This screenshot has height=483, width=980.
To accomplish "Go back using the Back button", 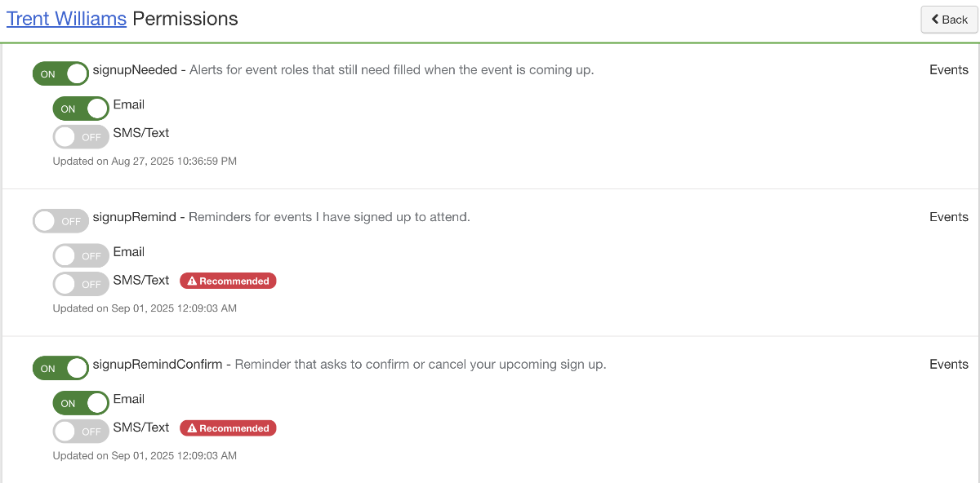I will tap(949, 20).
